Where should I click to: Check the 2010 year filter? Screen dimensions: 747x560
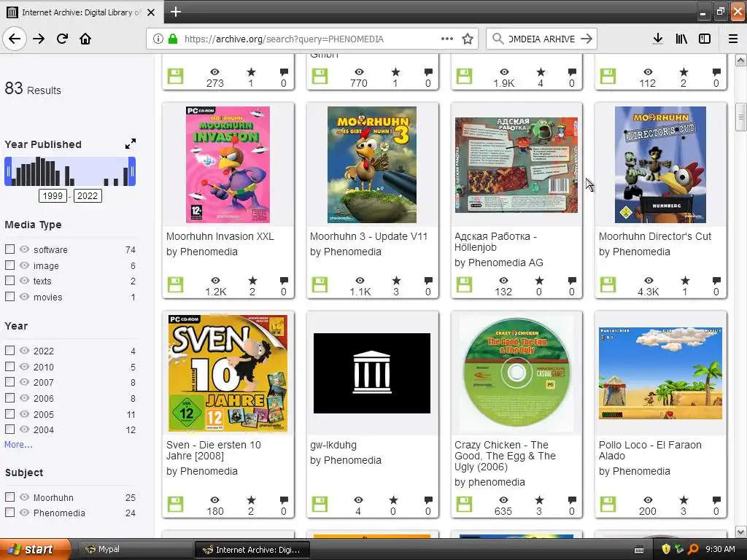pos(9,366)
